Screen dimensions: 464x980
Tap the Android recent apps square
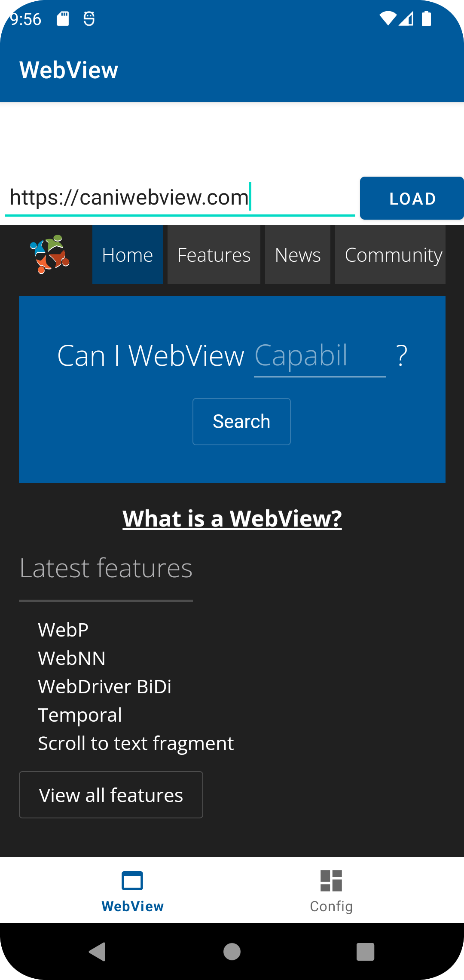(365, 952)
